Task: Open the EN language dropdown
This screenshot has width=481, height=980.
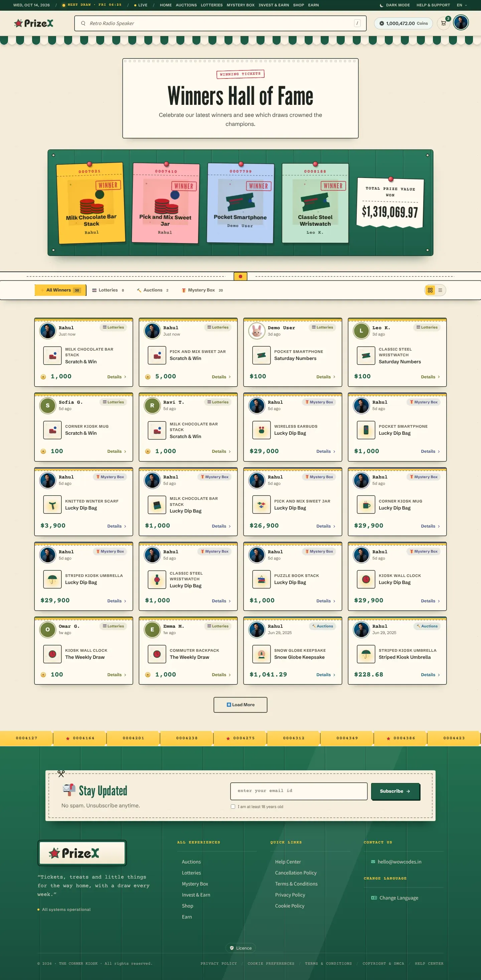Action: click(x=462, y=5)
